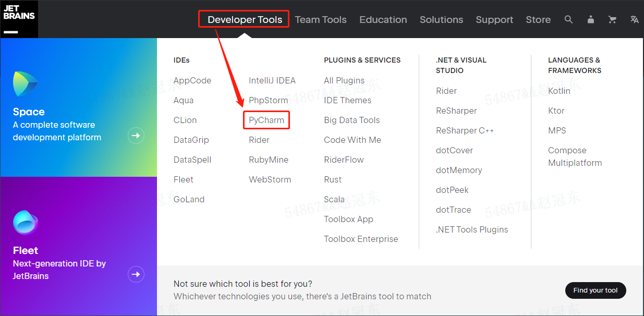Open the Support menu
The width and height of the screenshot is (644, 316).
coord(494,20)
